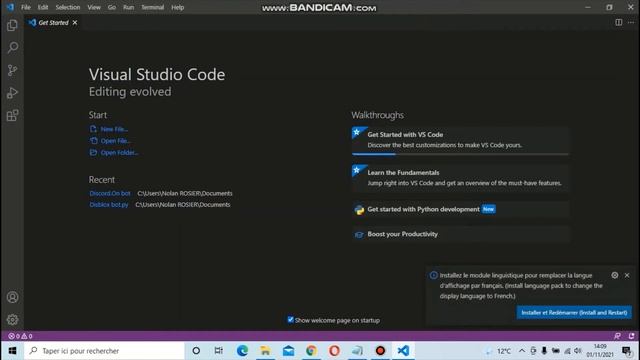Open the Selection menu
This screenshot has width=640, height=360.
point(68,7)
